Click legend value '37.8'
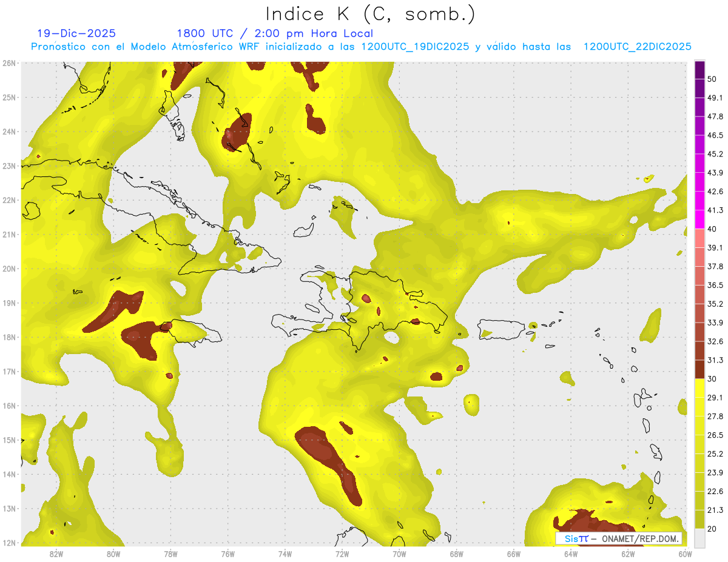The image size is (728, 562). point(715,266)
